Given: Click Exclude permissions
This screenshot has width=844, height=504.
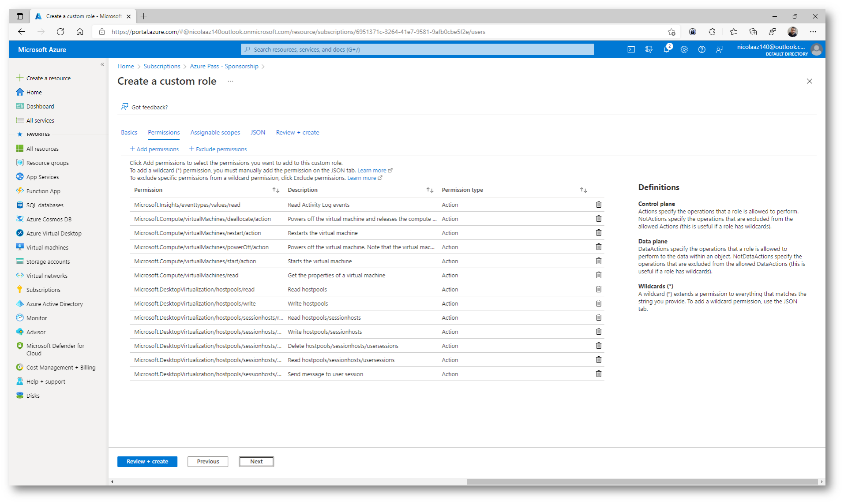Looking at the screenshot, I should point(218,149).
